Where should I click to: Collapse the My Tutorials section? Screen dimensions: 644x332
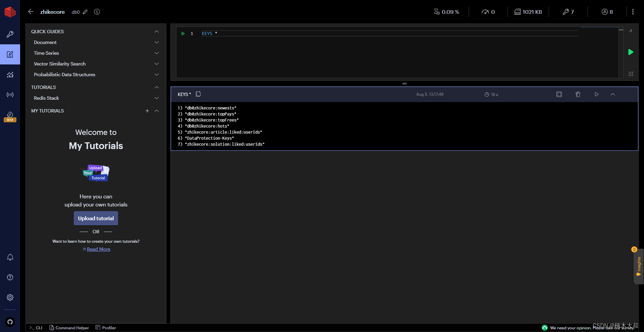coord(157,111)
